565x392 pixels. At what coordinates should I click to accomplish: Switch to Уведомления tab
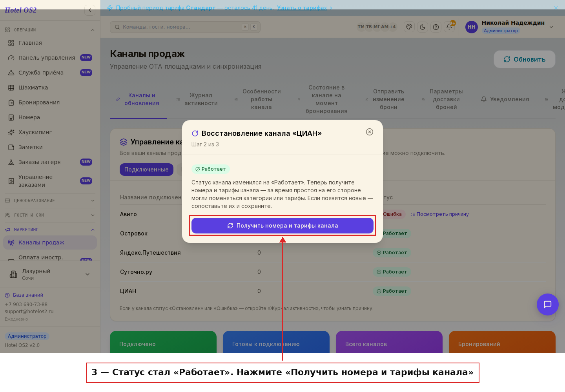(505, 99)
